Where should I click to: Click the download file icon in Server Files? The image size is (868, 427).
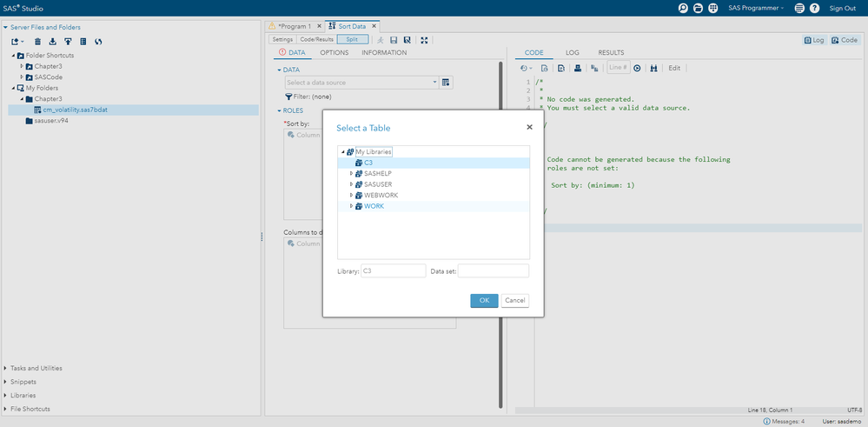(x=52, y=41)
